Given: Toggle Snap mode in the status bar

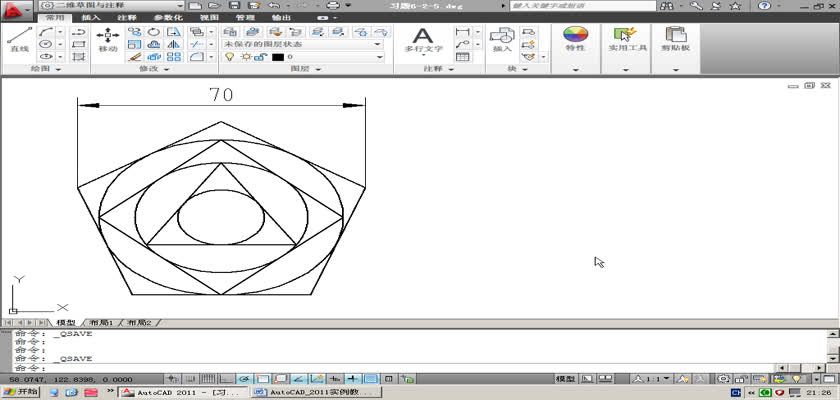Looking at the screenshot, I should click(x=191, y=379).
